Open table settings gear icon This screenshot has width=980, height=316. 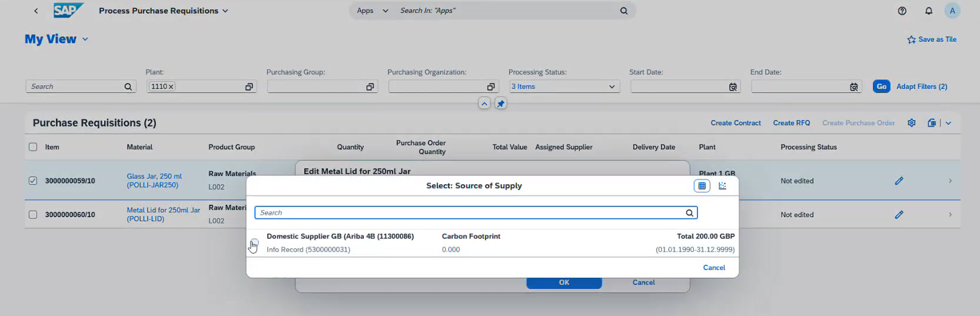tap(911, 123)
